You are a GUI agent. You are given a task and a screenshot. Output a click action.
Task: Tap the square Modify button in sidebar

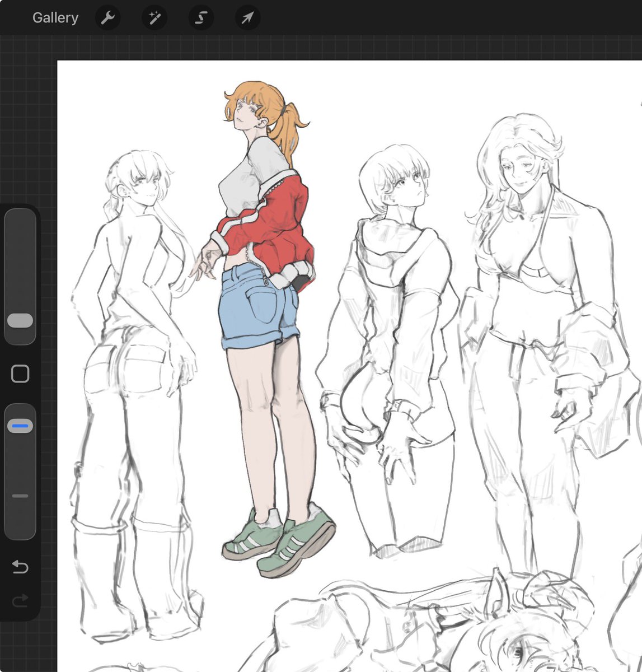tap(20, 374)
